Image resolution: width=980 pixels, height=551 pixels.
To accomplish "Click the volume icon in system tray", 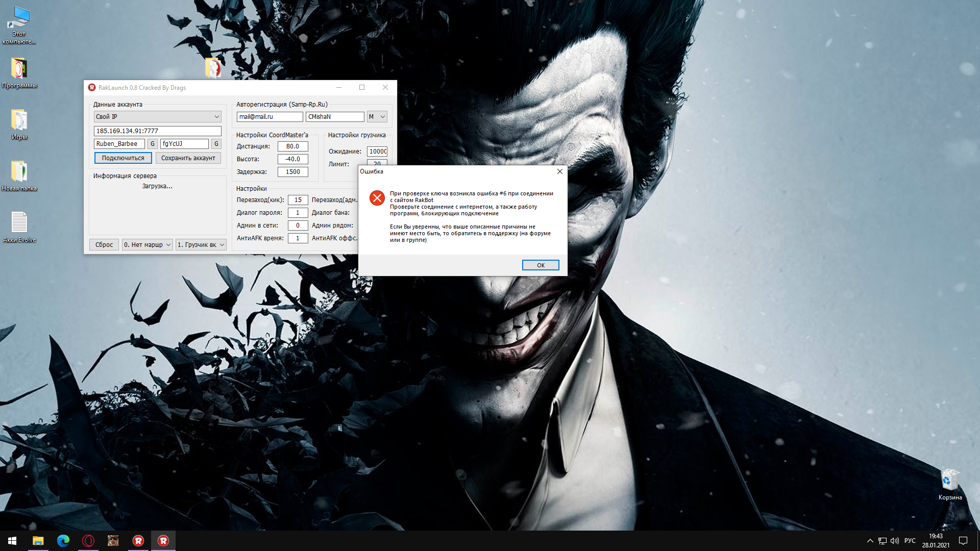I will pos(895,541).
